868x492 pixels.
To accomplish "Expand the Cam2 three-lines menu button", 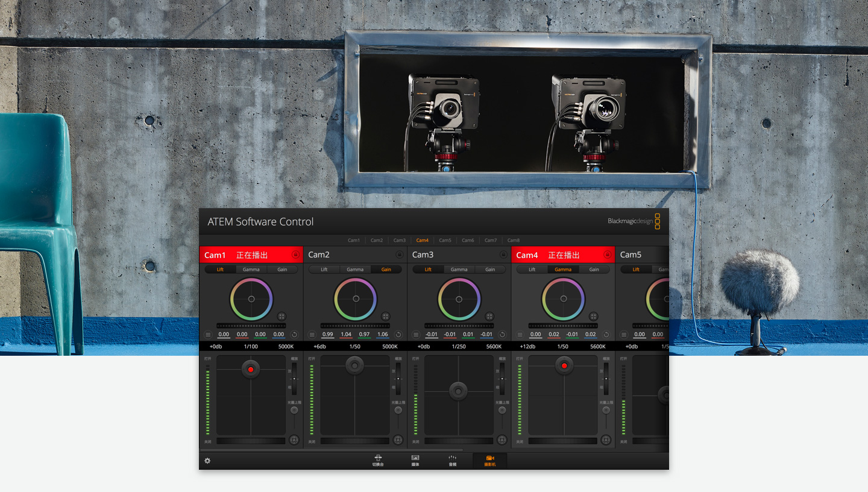I will click(312, 335).
